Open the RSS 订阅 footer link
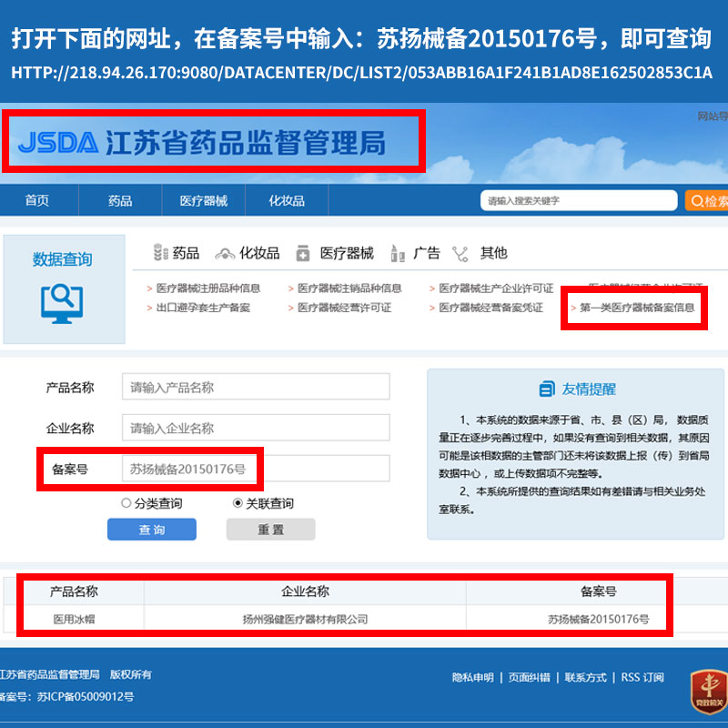This screenshot has height=728, width=728. [642, 677]
